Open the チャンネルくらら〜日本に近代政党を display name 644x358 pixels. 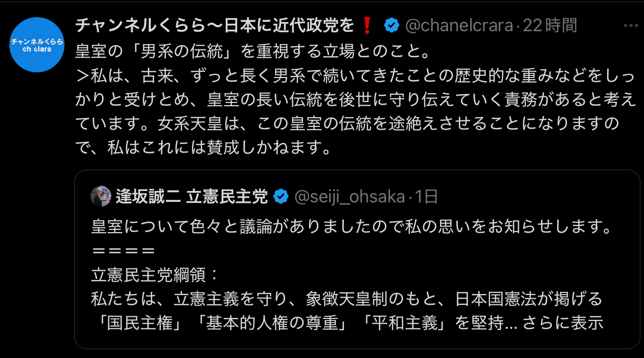coord(215,25)
